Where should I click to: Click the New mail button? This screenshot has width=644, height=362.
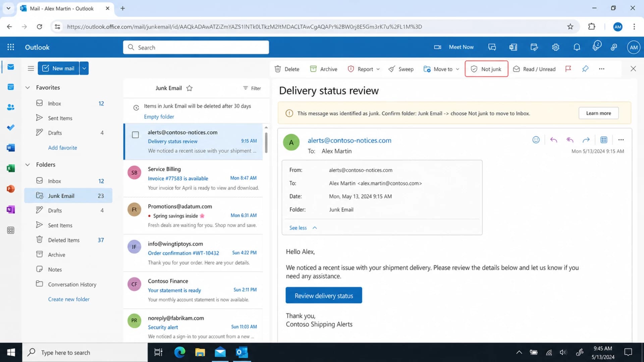(x=58, y=68)
